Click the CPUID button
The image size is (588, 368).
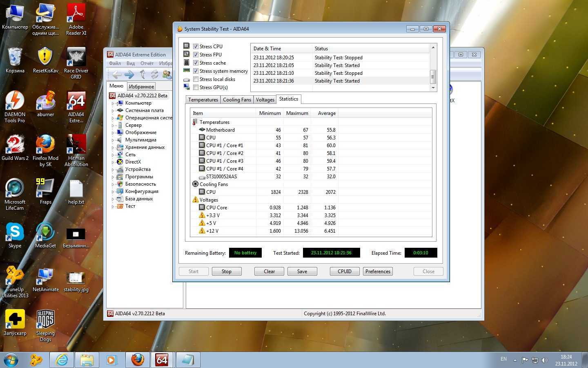click(345, 271)
